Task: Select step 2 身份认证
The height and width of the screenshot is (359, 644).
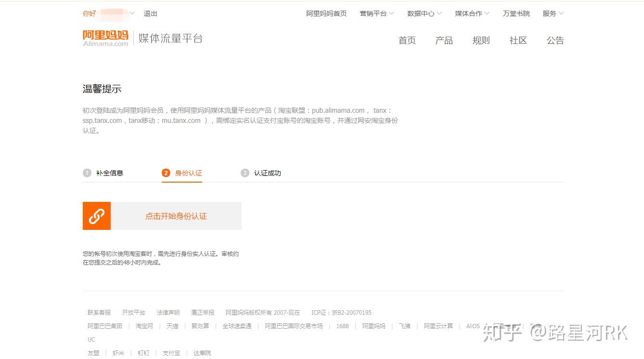Action: click(182, 173)
